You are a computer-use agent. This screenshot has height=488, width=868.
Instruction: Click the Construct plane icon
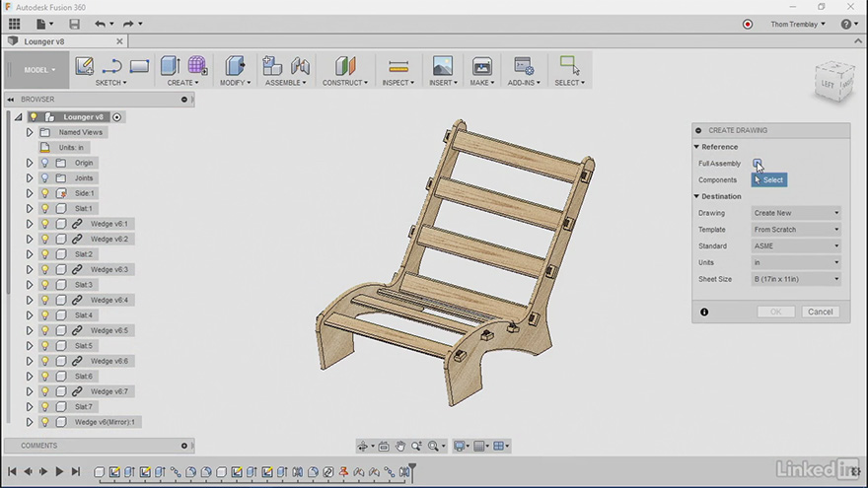[x=345, y=66]
